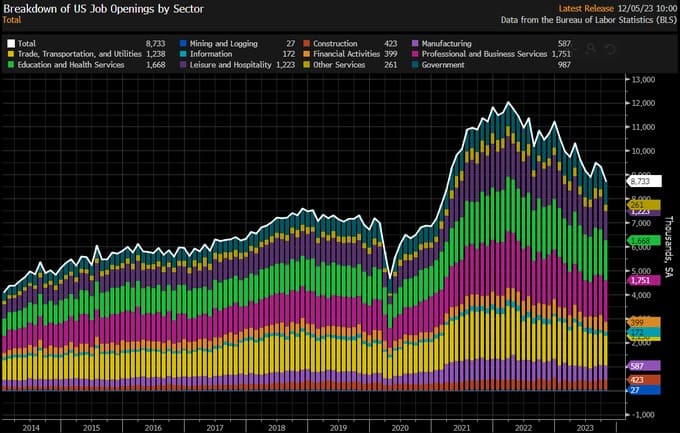Click the Manufacturing legend color swatch
The height and width of the screenshot is (433, 680).
[414, 44]
